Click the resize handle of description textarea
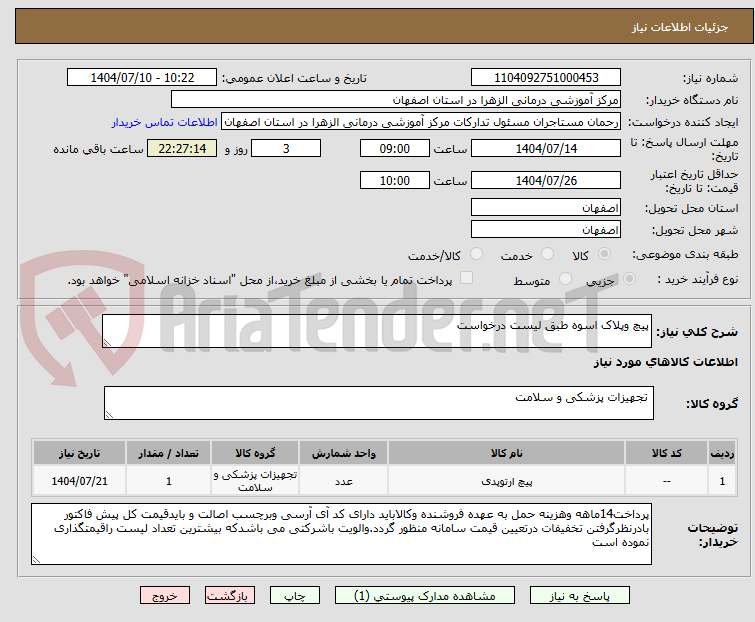 pyautogui.click(x=107, y=343)
